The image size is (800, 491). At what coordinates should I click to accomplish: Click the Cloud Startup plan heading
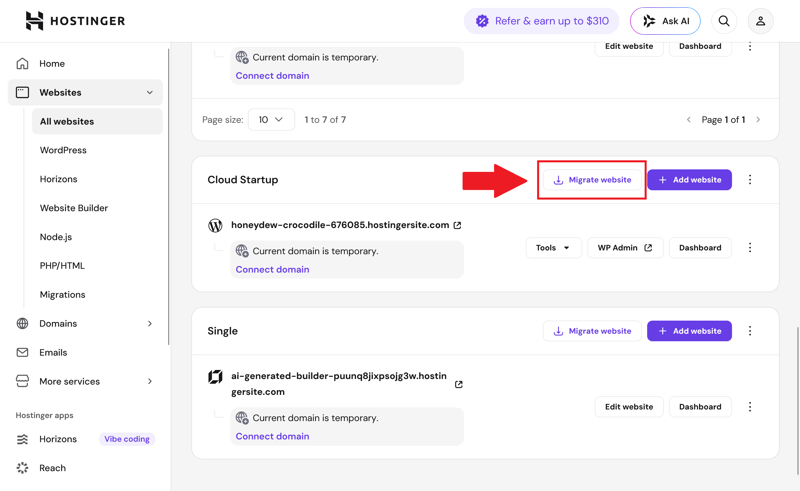click(x=243, y=180)
